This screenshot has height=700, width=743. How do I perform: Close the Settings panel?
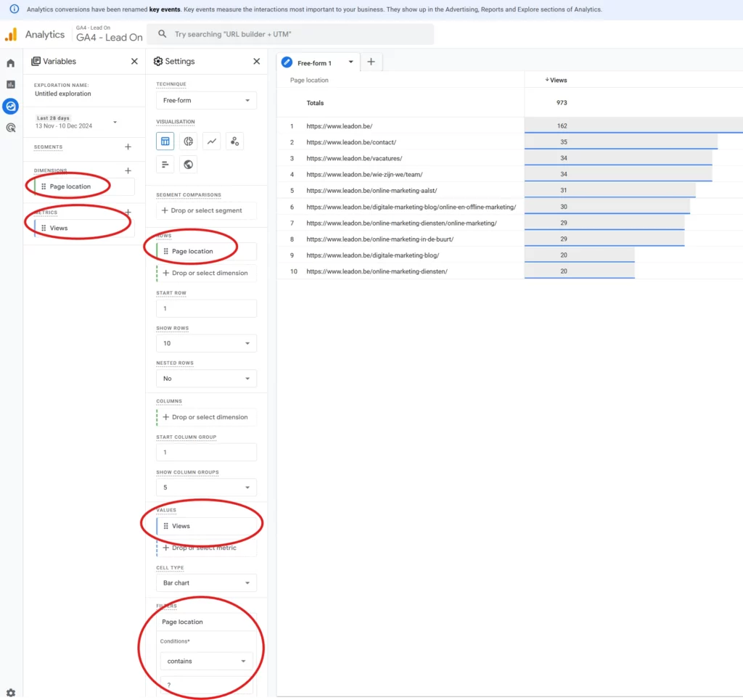coord(256,61)
